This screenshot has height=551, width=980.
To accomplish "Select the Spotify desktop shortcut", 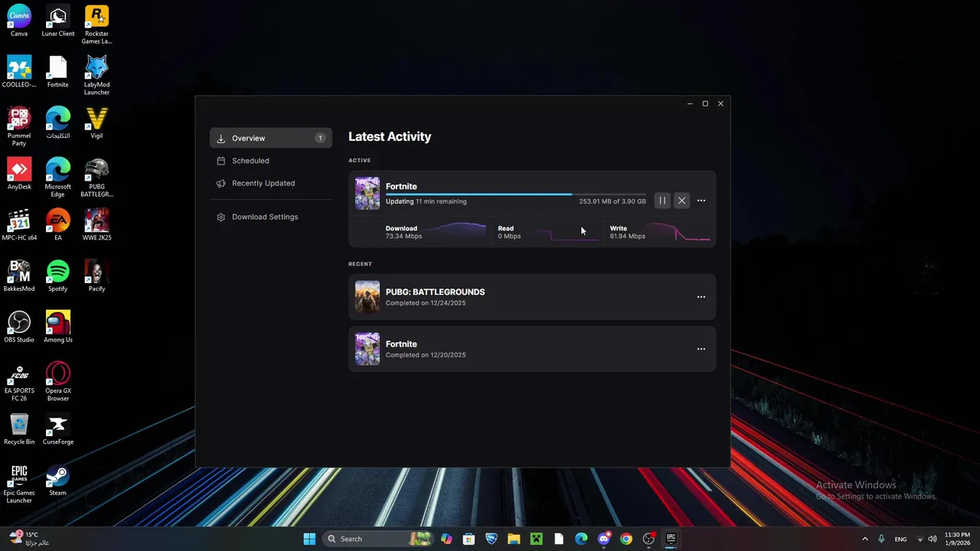I will tap(58, 276).
